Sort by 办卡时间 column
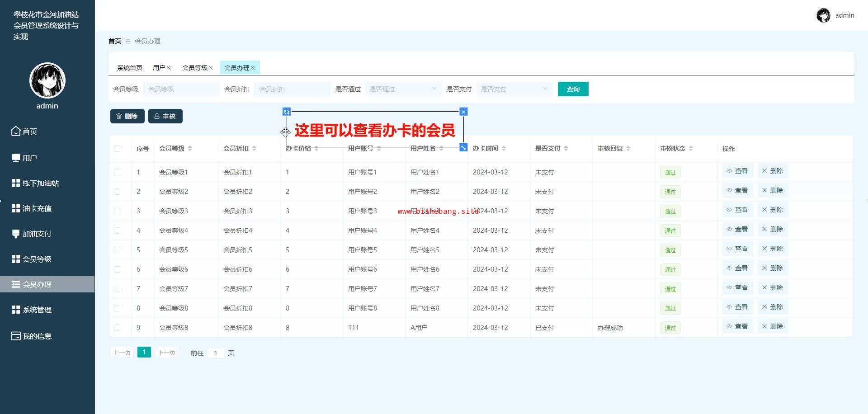The width and height of the screenshot is (868, 414). (503, 149)
